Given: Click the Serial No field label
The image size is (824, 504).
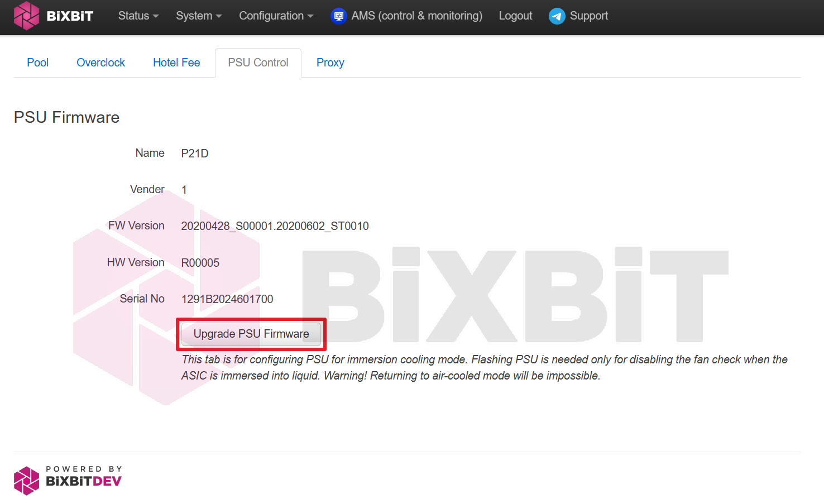Looking at the screenshot, I should point(142,299).
